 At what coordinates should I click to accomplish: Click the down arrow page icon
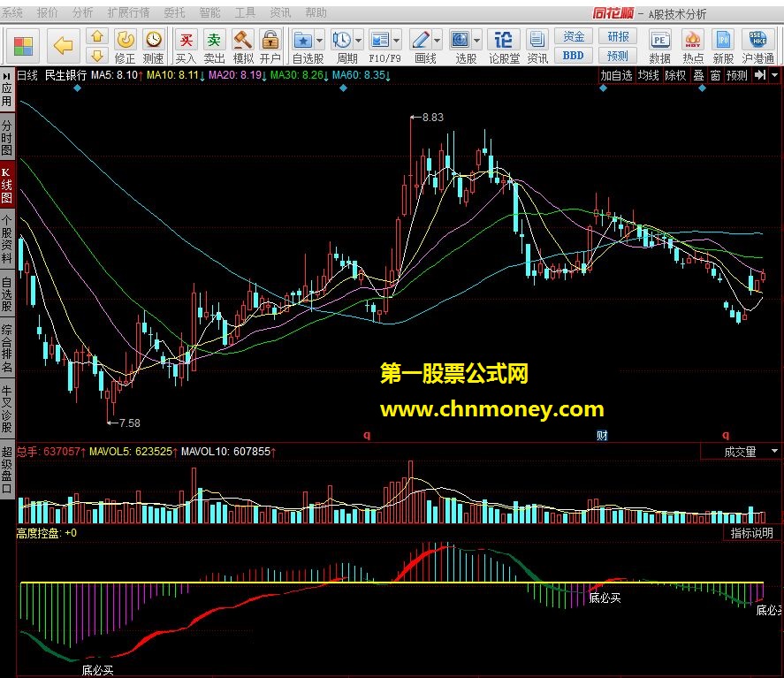[97, 55]
